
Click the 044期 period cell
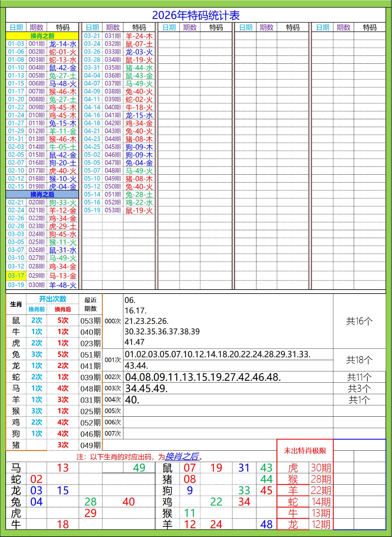pyautogui.click(x=113, y=139)
